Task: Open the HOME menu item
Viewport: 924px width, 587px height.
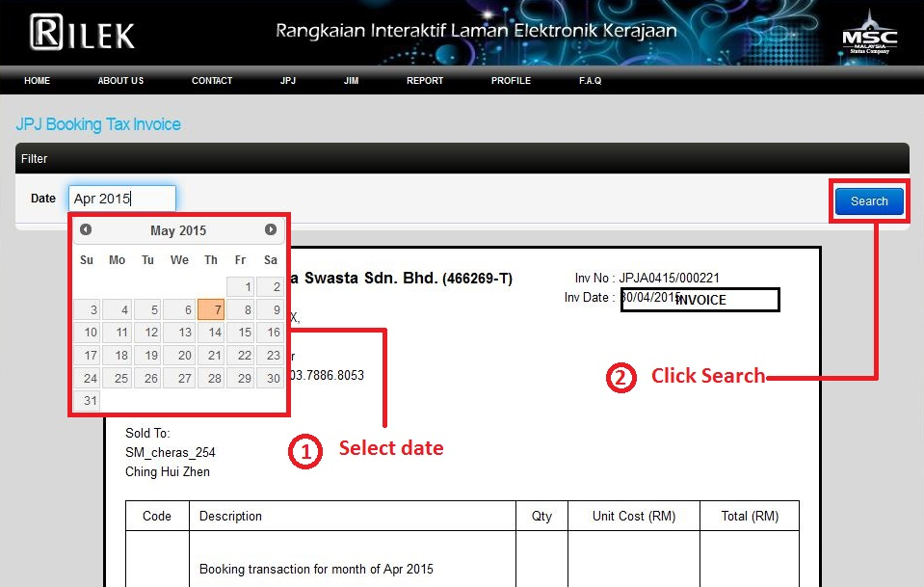Action: pyautogui.click(x=38, y=81)
